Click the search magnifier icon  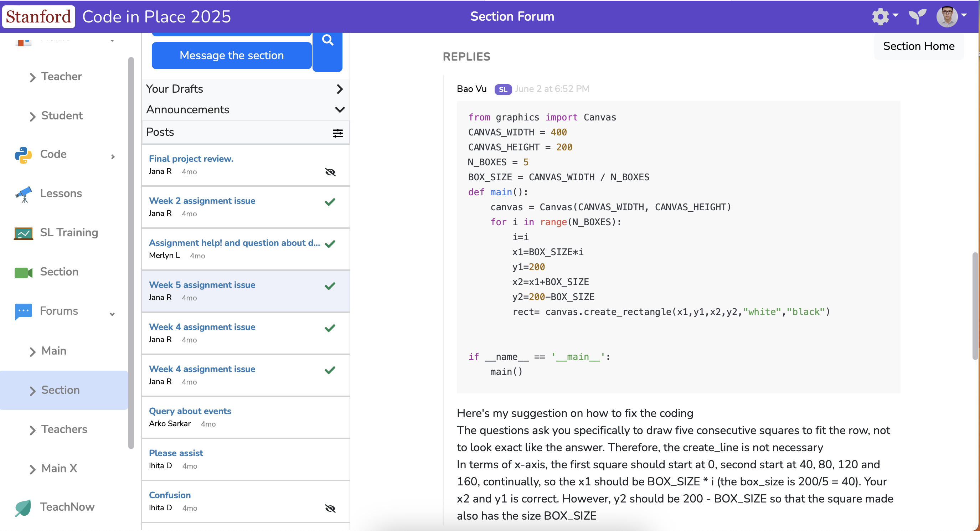click(327, 40)
